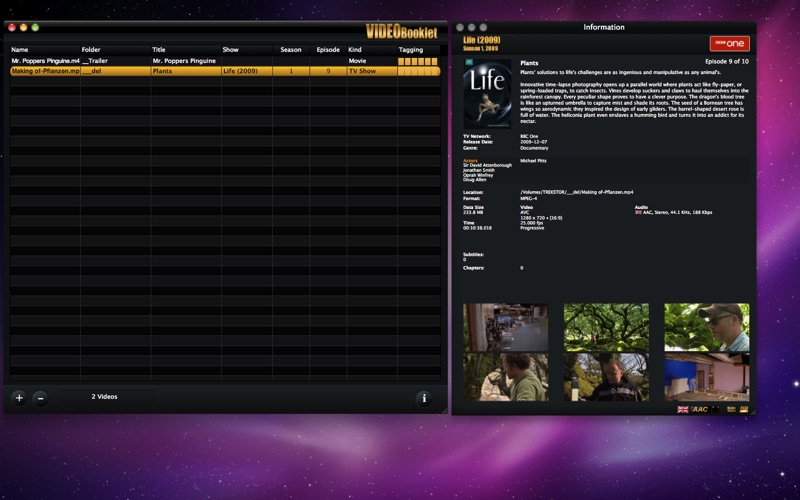Viewport: 800px width, 500px height.
Task: Click the file location path /Volumes/TREKSTOR
Action: (x=577, y=192)
